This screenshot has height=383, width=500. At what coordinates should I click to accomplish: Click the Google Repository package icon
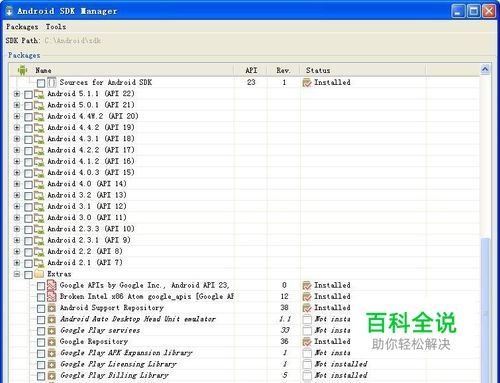(52, 342)
